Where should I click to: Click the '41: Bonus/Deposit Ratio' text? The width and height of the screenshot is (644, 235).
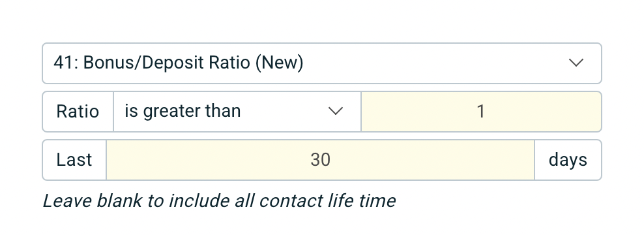click(x=153, y=63)
